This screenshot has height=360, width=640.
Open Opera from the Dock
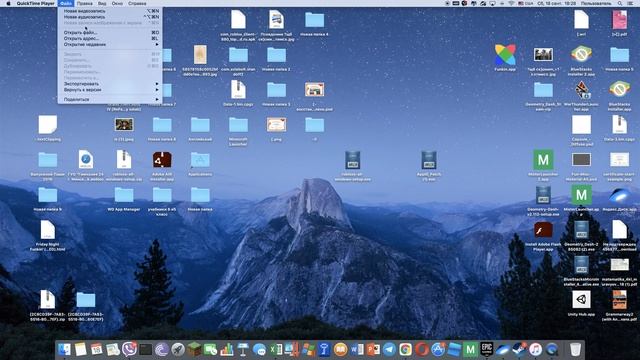pos(422,349)
